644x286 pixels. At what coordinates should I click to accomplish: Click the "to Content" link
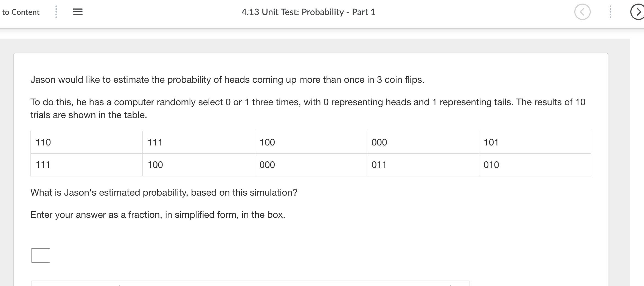click(21, 12)
